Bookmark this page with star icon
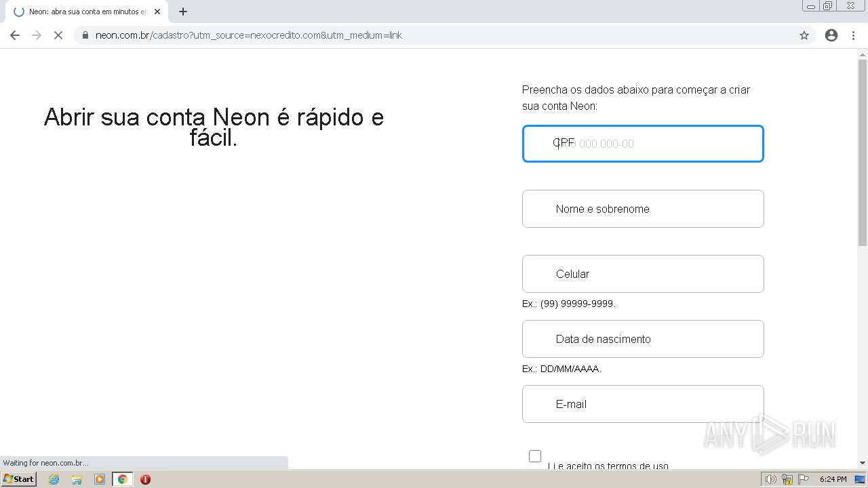Image resolution: width=868 pixels, height=488 pixels. (x=804, y=35)
